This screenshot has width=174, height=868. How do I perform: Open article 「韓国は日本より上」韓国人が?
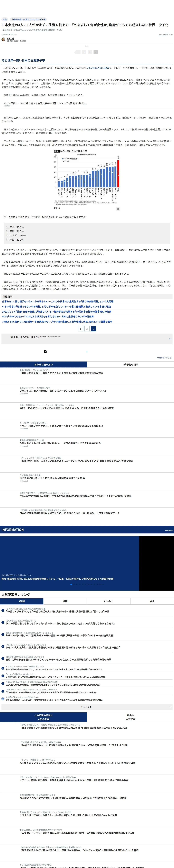coord(61,373)
